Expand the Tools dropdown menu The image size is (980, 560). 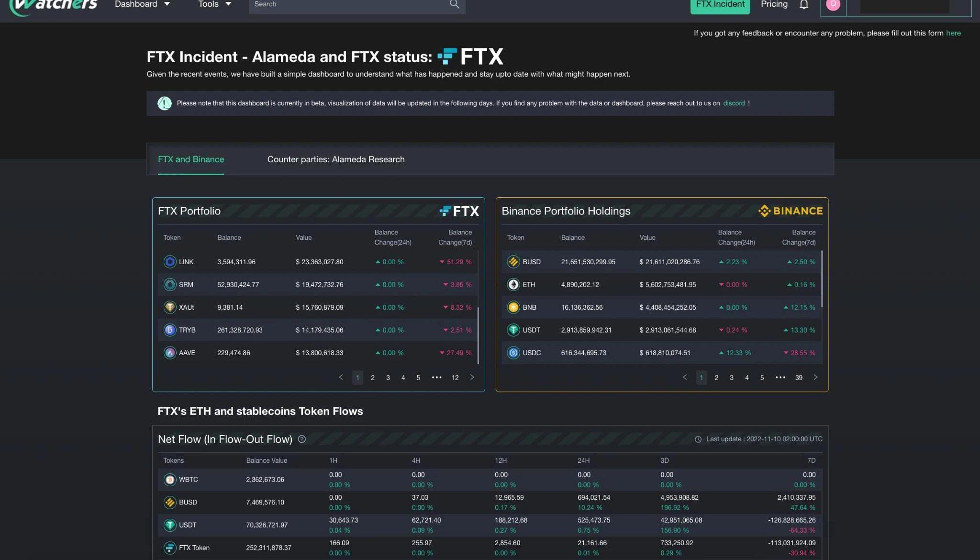pyautogui.click(x=215, y=4)
